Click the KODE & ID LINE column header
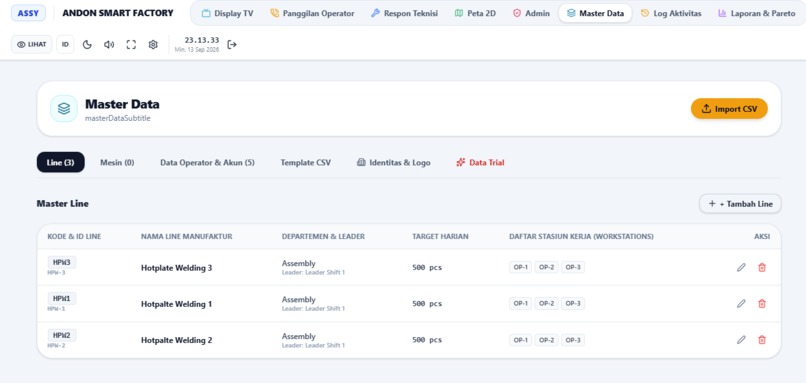Screen dimensions: 806x383 74,236
